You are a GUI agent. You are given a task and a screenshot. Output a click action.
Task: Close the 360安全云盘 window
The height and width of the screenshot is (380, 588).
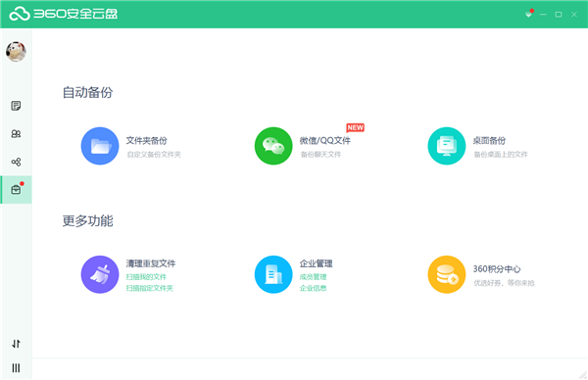[x=574, y=15]
